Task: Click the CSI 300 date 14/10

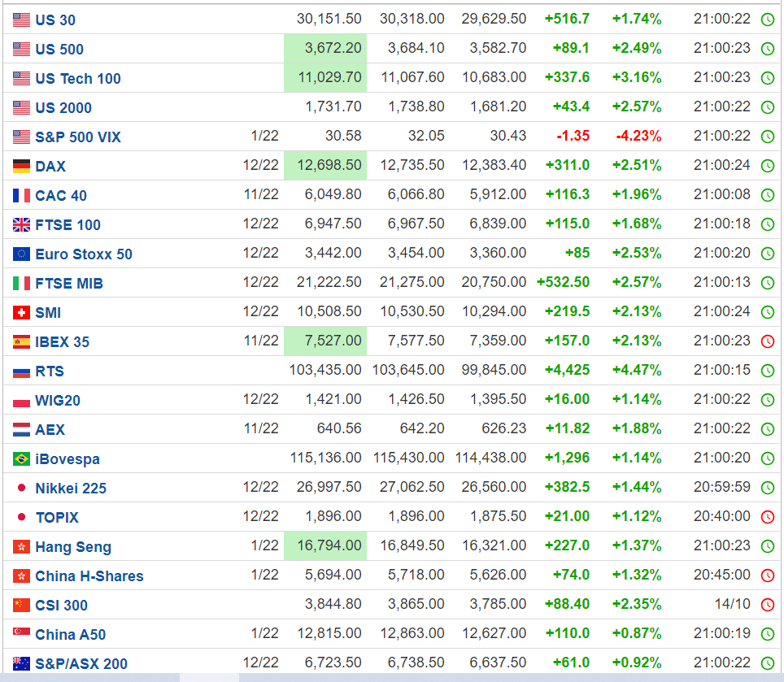Action: pyautogui.click(x=733, y=604)
